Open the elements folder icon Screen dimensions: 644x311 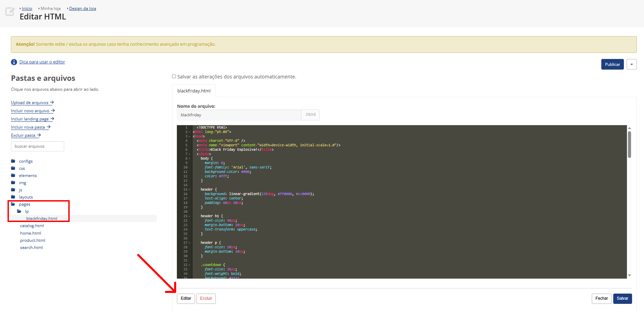coord(13,175)
